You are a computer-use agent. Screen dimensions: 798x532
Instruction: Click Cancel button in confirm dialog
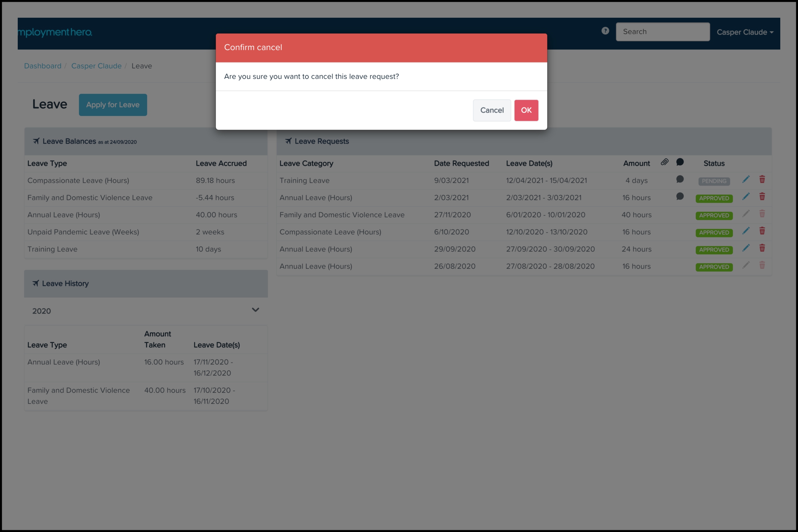(x=491, y=110)
